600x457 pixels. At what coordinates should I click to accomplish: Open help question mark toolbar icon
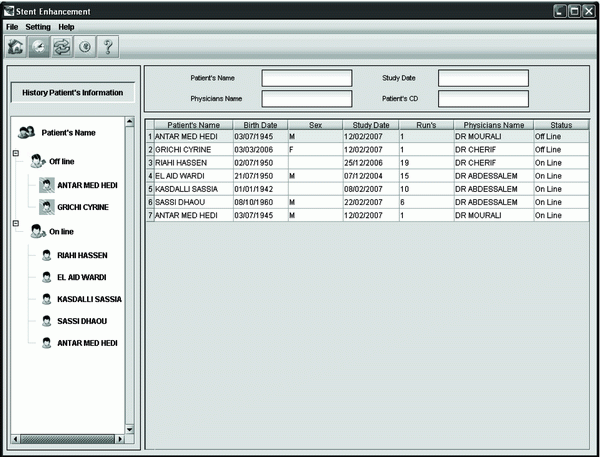click(x=108, y=47)
